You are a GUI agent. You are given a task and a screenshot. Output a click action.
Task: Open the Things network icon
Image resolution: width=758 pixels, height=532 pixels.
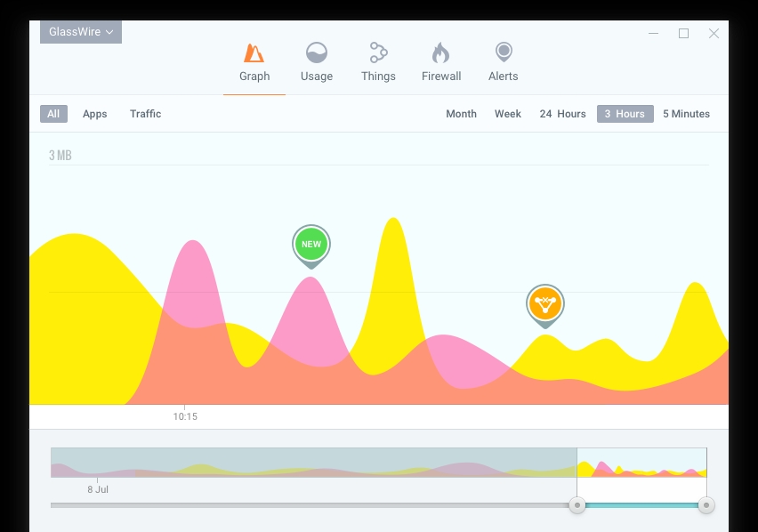pos(378,52)
